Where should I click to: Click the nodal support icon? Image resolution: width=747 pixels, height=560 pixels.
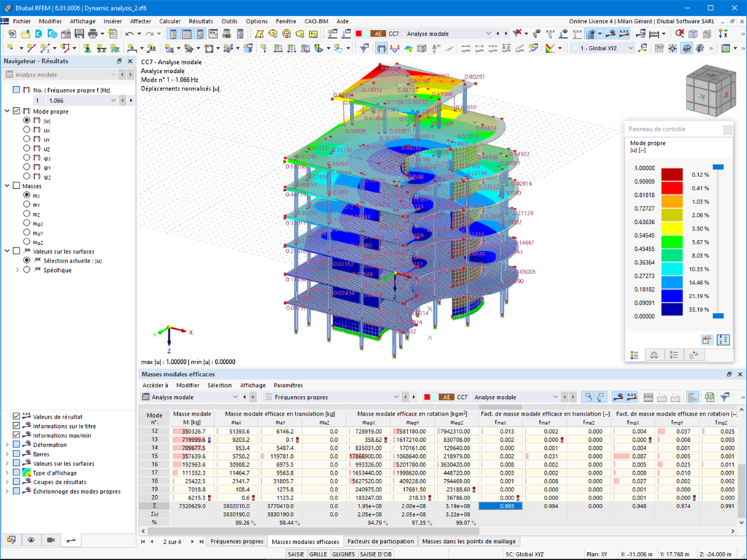[88, 48]
